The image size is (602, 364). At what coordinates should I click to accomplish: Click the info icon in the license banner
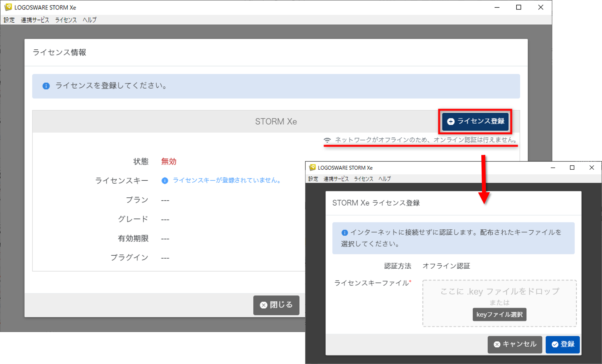(46, 86)
